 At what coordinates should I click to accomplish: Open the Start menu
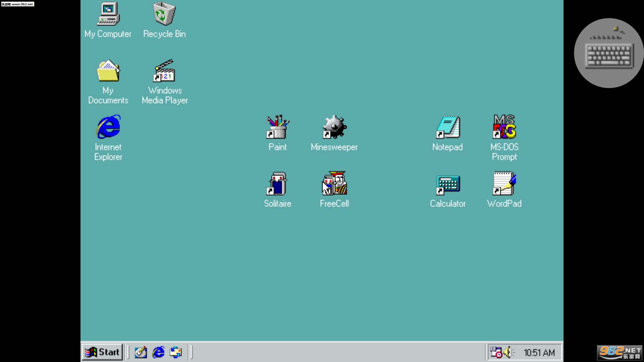click(x=102, y=352)
